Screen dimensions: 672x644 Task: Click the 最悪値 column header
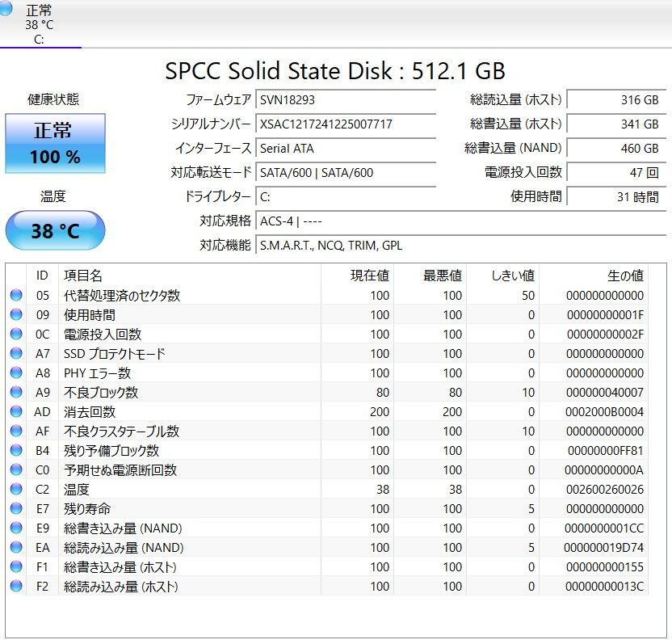pos(430,276)
